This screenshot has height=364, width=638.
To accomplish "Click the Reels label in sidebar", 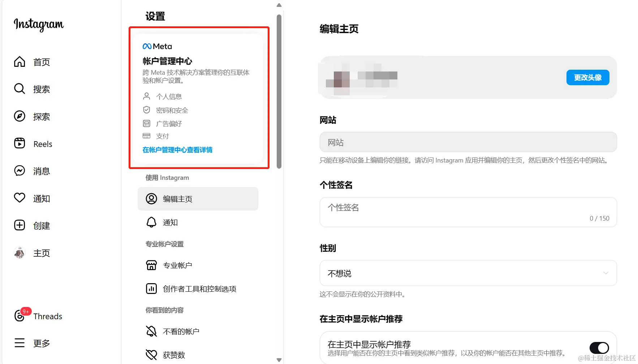I will pyautogui.click(x=43, y=144).
